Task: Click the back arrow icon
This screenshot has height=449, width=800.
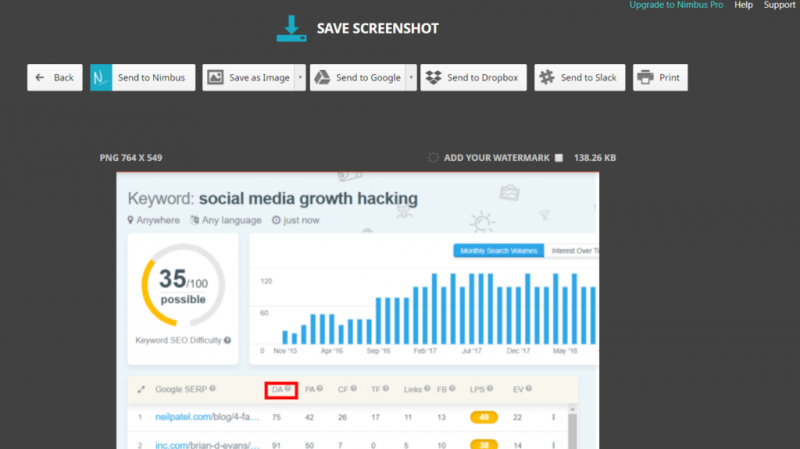Action: (x=40, y=78)
